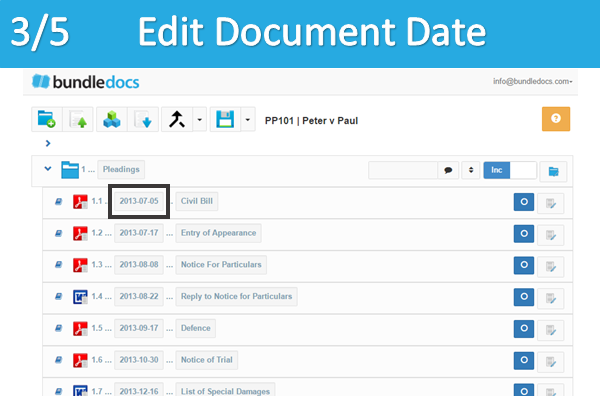Click the edit icon for Entry of Appearance
This screenshot has height=400, width=600.
point(551,235)
